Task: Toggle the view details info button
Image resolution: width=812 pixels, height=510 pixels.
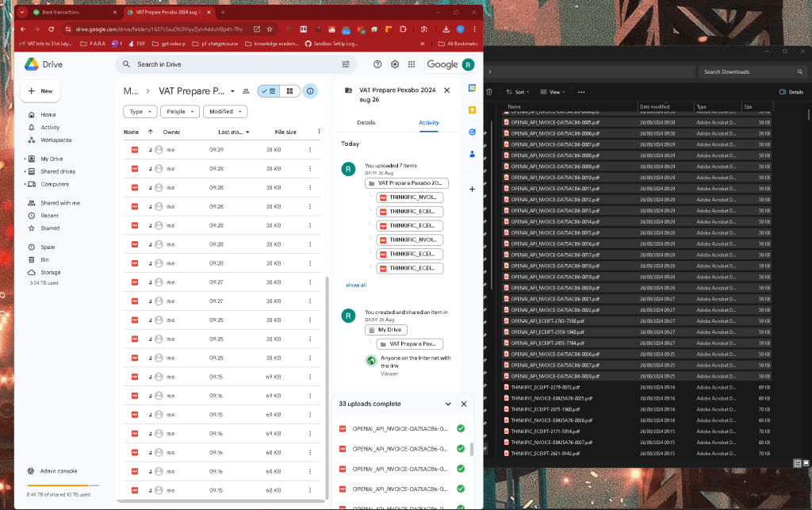Action: point(310,91)
